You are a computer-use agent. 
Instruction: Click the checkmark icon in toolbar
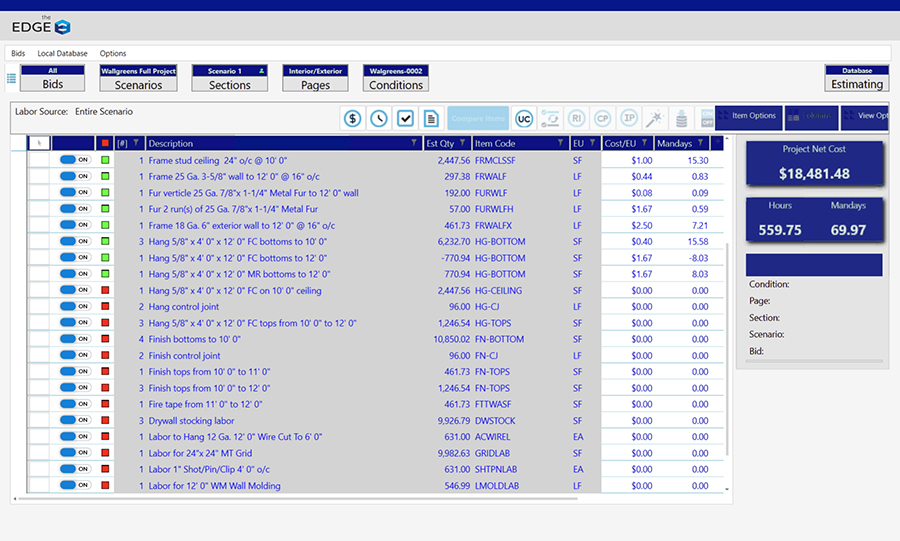pyautogui.click(x=405, y=118)
